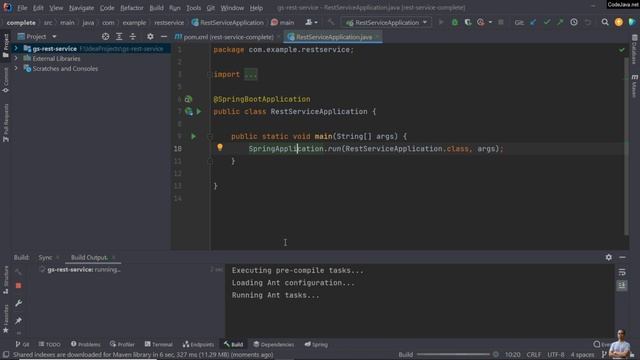Fold the main method body
The height and width of the screenshot is (360, 640).
pos(209,136)
